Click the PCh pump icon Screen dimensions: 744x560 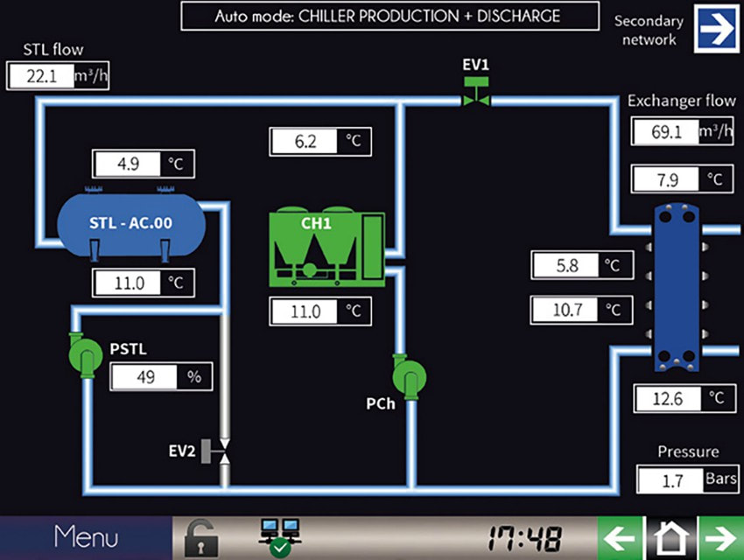coord(407,376)
